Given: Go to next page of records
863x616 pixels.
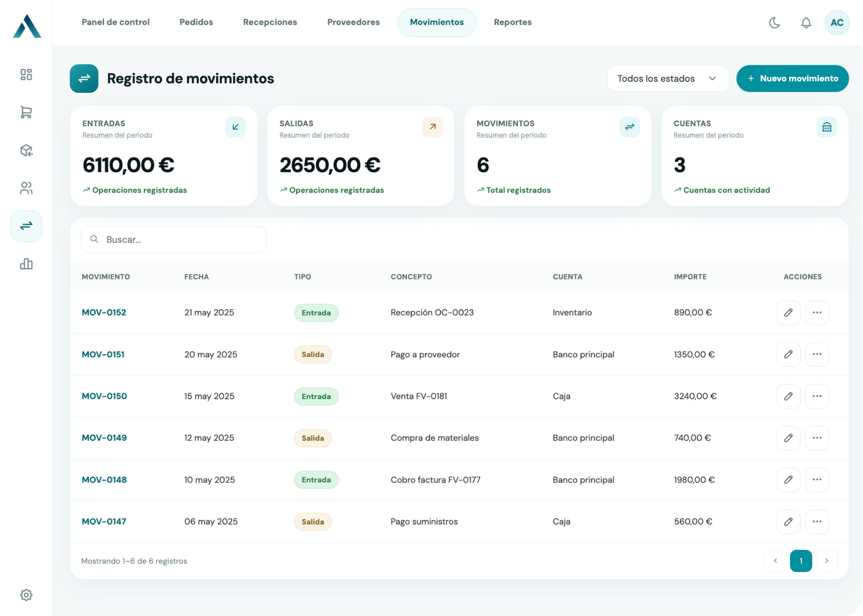Looking at the screenshot, I should [826, 561].
